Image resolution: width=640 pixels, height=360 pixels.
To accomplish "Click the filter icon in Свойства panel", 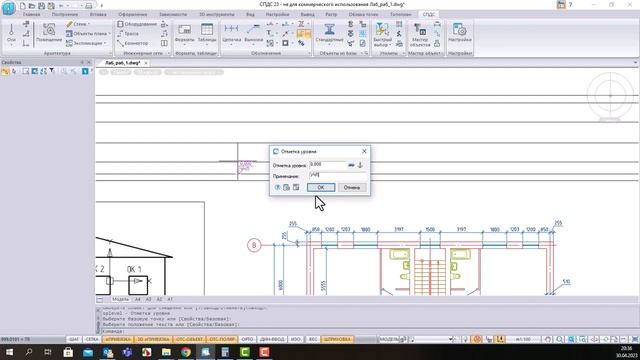I will [52, 71].
